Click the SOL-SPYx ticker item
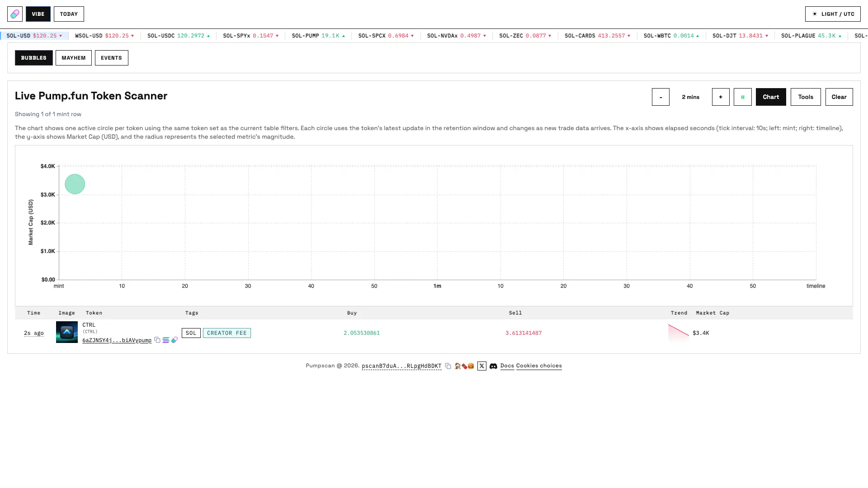This screenshot has height=488, width=868. click(251, 36)
